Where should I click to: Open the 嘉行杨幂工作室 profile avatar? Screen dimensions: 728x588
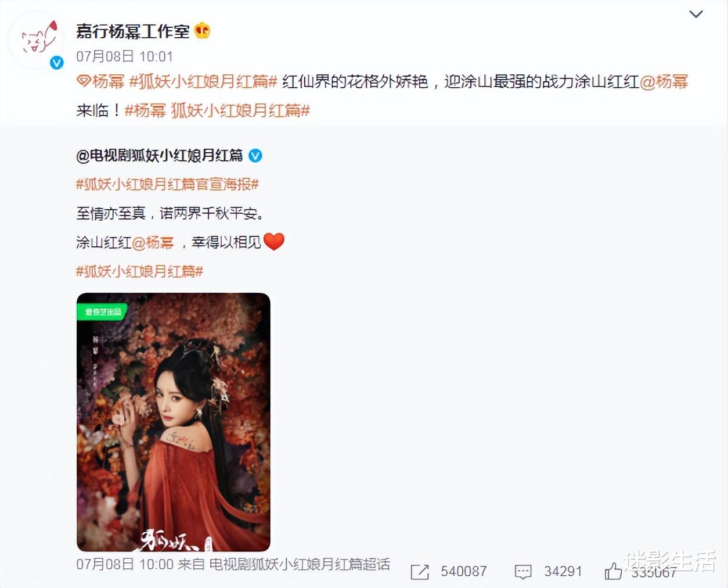(36, 41)
